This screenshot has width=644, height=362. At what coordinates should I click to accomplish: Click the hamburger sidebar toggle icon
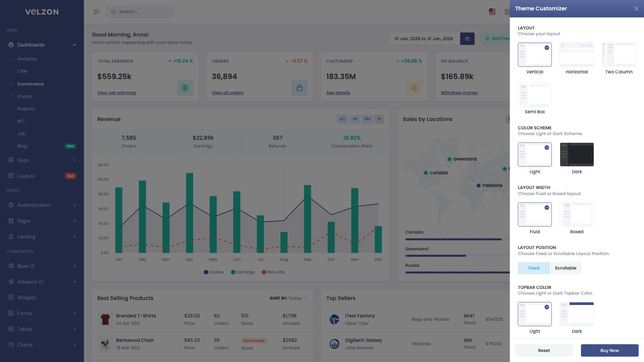97,11
